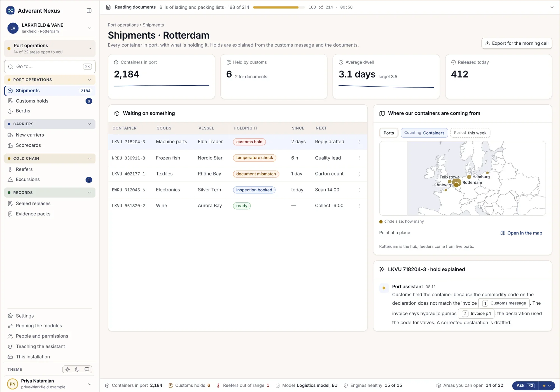The width and height of the screenshot is (560, 392).
Task: Switch to system theme
Action: point(87,370)
